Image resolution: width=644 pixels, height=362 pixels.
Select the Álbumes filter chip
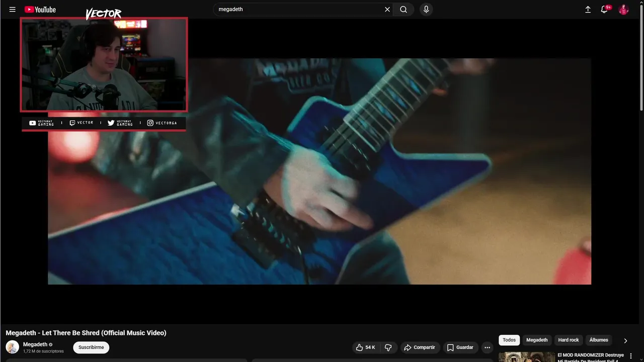(599, 340)
